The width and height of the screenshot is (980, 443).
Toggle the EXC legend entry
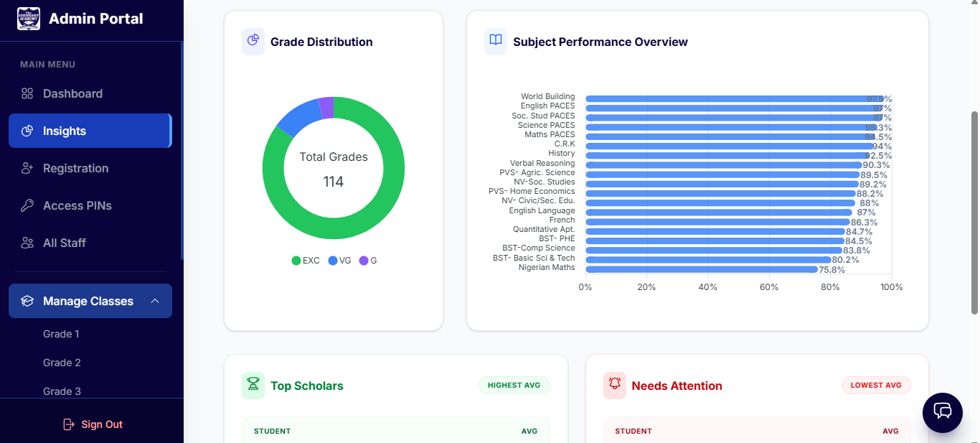coord(306,260)
